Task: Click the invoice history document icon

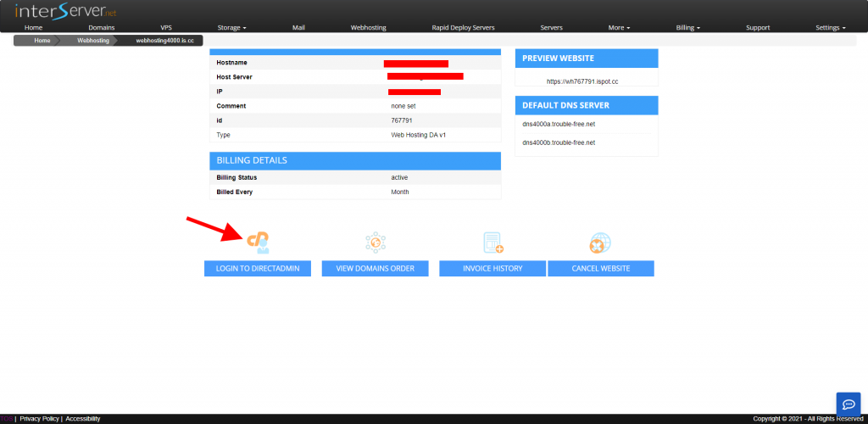Action: pyautogui.click(x=492, y=243)
